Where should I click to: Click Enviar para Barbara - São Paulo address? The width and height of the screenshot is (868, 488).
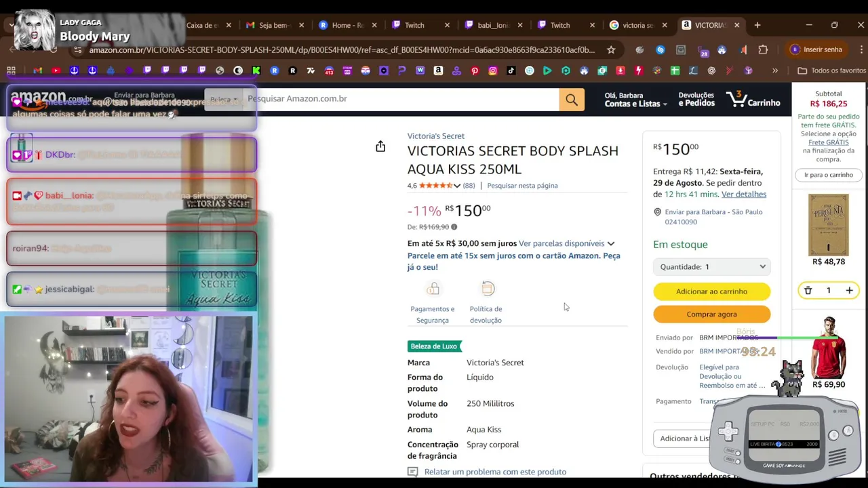(x=713, y=217)
